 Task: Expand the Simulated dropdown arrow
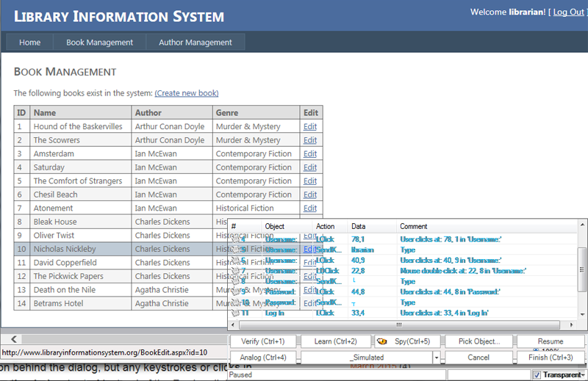click(x=437, y=358)
